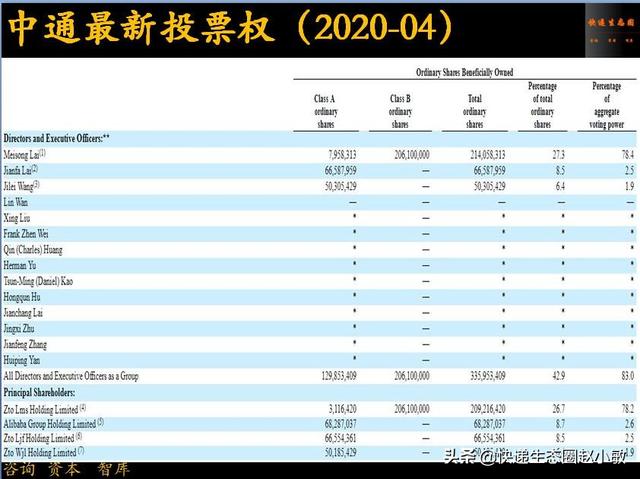
Task: Click Jilei Wang's share percentage 6.4
Action: pos(560,186)
